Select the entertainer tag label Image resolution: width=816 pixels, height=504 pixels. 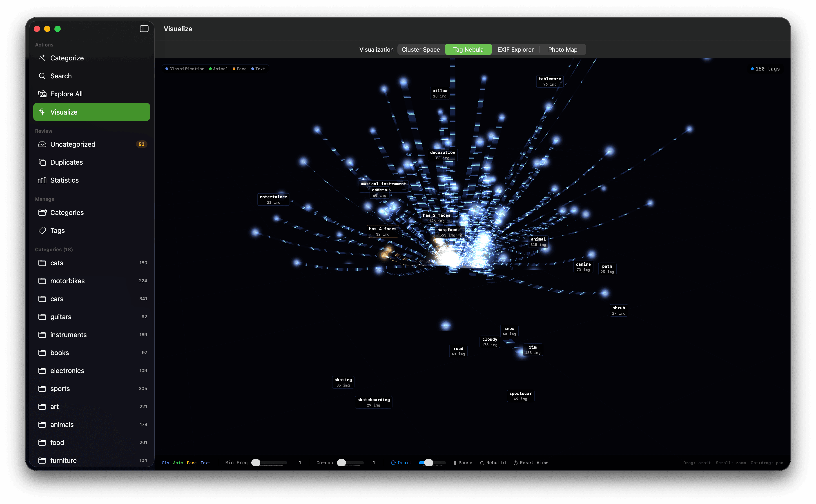pos(273,199)
